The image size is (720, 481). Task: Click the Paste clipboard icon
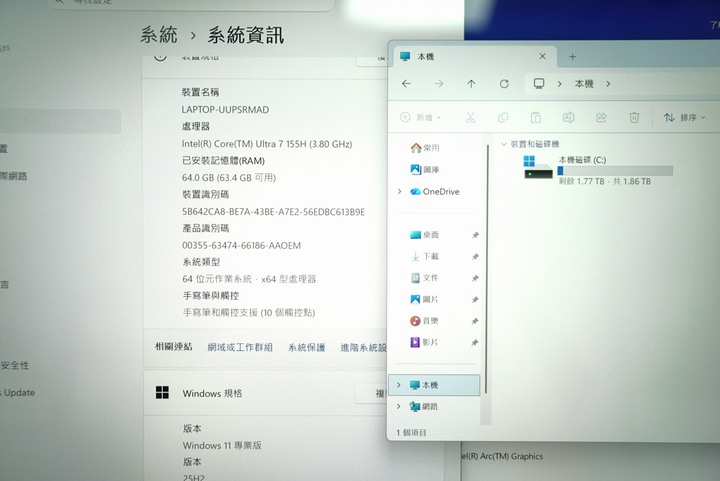[x=535, y=117]
